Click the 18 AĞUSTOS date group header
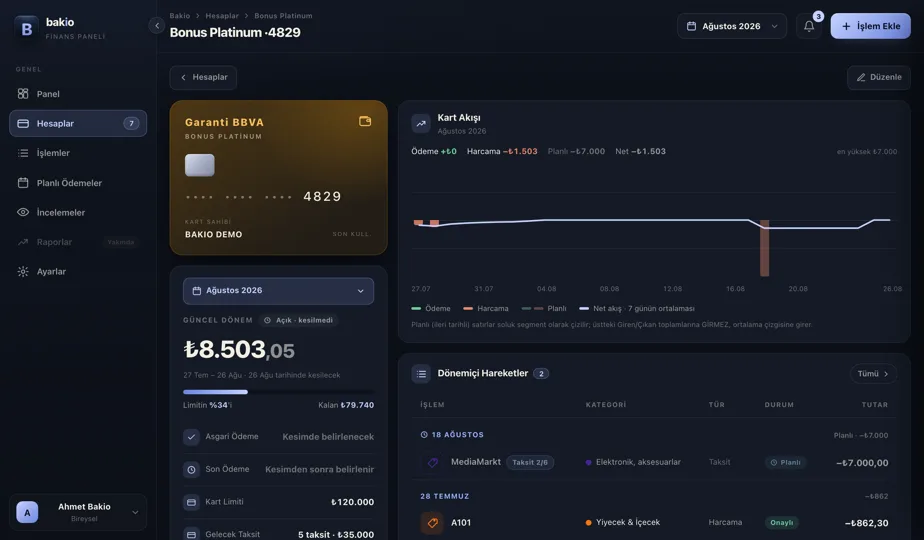This screenshot has width=924, height=540. coord(452,435)
